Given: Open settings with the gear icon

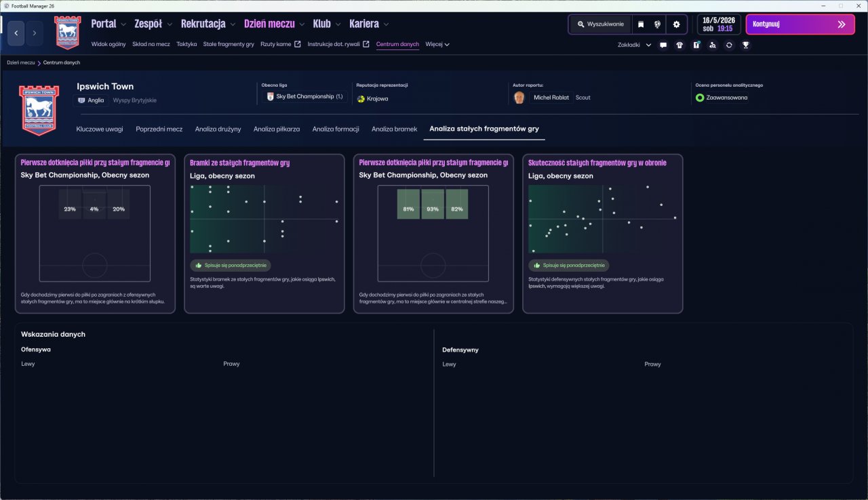Looking at the screenshot, I should point(676,24).
